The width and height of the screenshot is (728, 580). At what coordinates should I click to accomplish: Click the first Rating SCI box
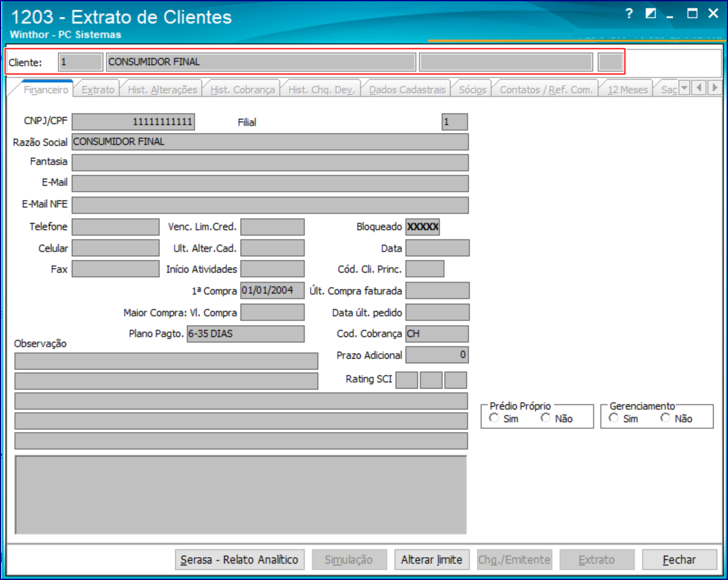[x=406, y=380]
